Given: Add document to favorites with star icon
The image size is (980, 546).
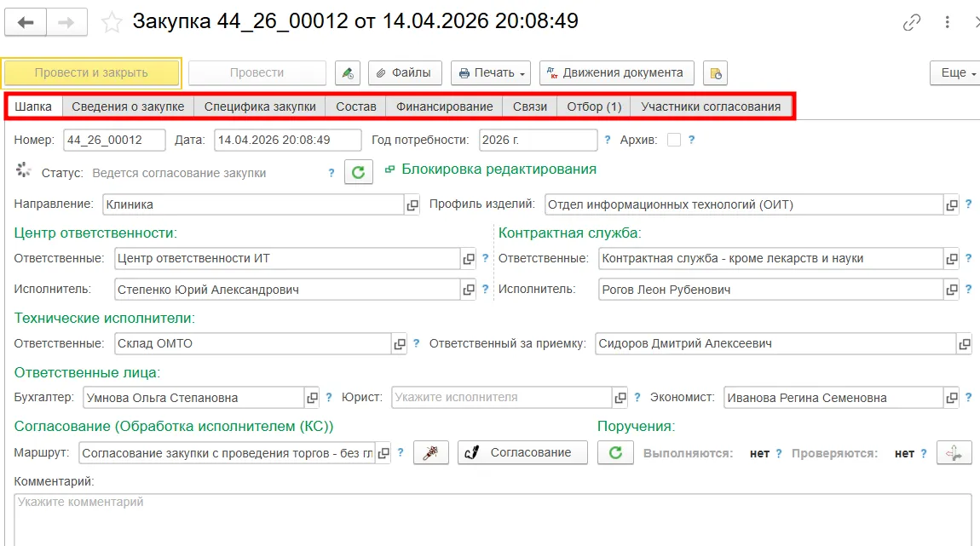Looking at the screenshot, I should click(112, 22).
